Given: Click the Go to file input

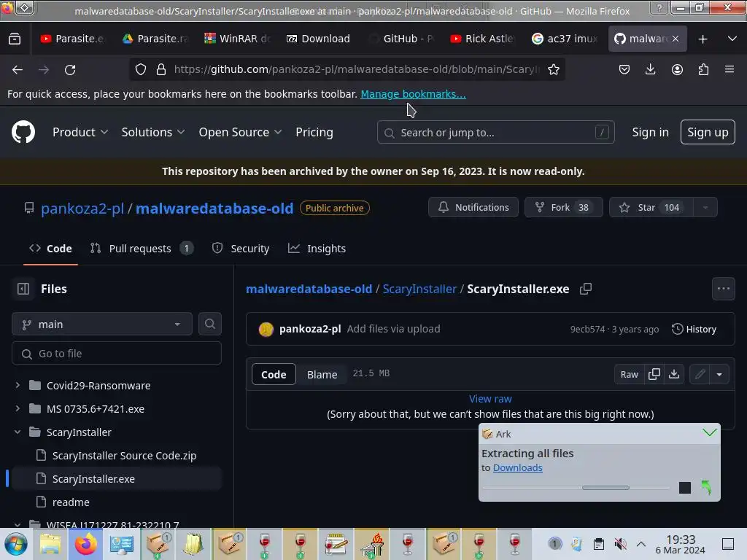Looking at the screenshot, I should pyautogui.click(x=117, y=354).
